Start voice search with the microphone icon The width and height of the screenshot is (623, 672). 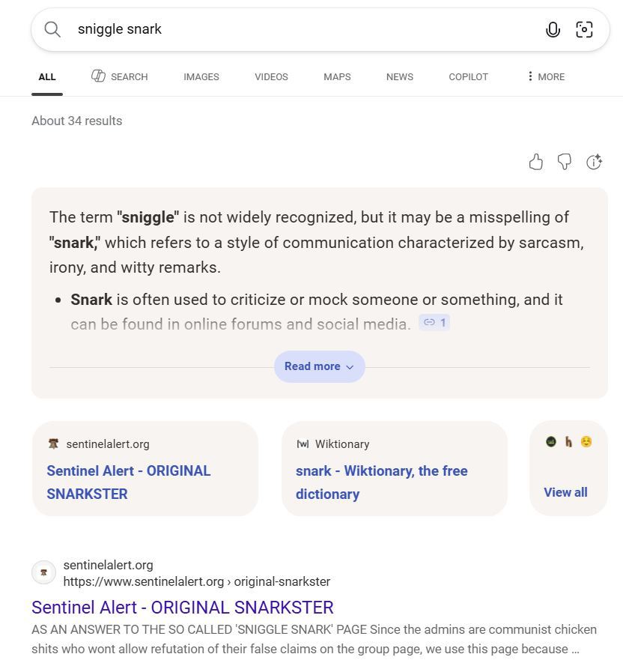click(553, 29)
